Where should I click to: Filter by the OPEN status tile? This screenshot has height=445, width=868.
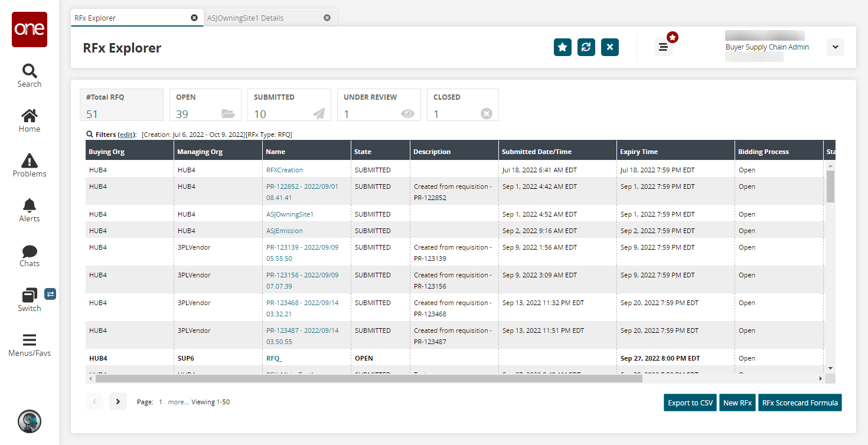pos(205,105)
